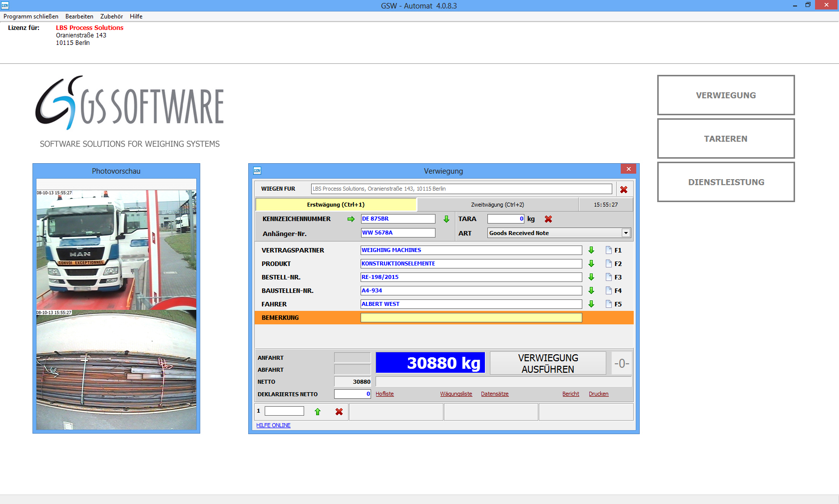Expand PRODUKT list with green down arrow
Screen dimensions: 839x504
click(591, 263)
